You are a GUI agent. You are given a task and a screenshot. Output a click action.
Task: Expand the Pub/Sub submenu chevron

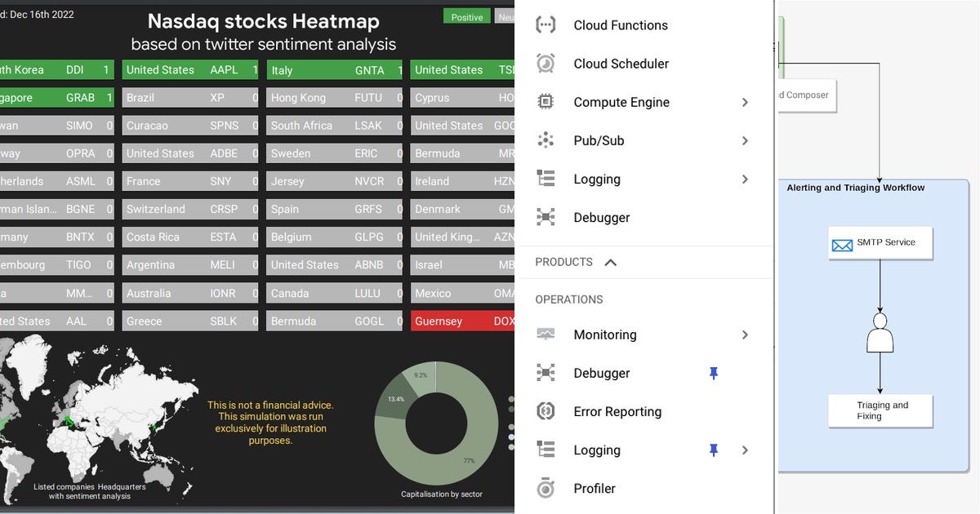coord(744,140)
